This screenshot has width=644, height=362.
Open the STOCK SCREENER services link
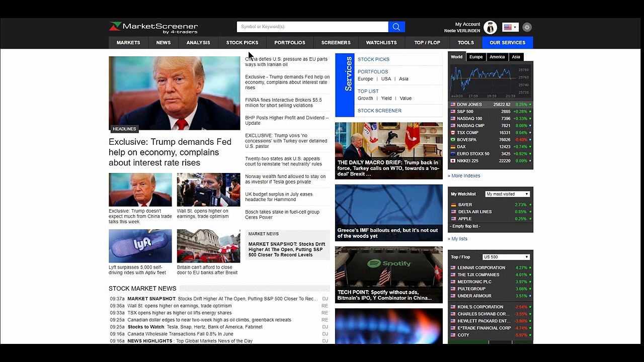pos(379,111)
